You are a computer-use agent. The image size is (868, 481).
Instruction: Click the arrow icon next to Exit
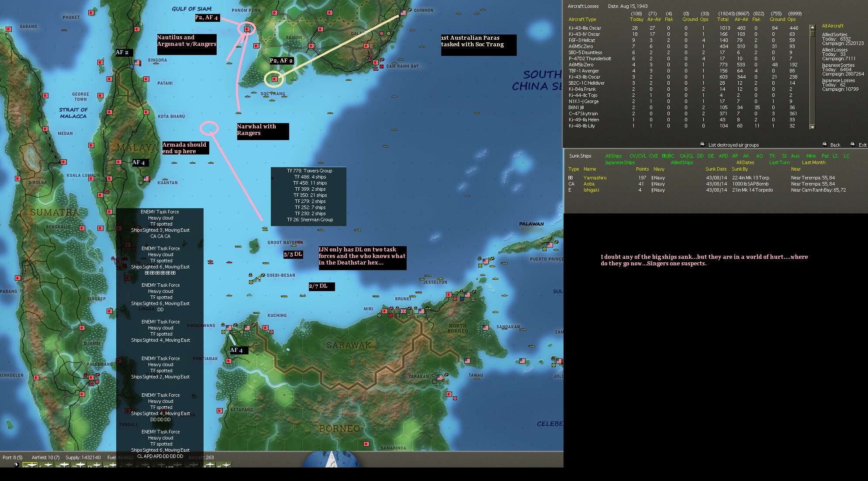point(853,144)
